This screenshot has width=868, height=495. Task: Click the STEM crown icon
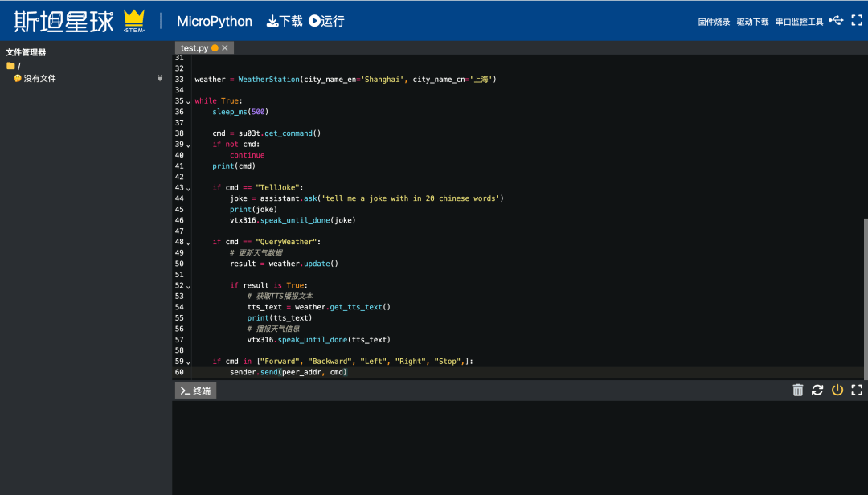coord(134,21)
